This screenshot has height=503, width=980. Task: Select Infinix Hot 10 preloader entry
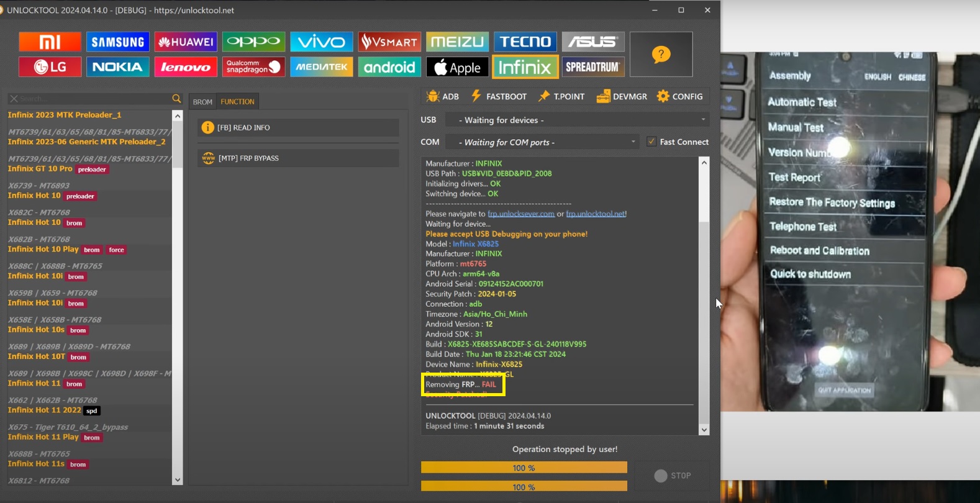[52, 196]
